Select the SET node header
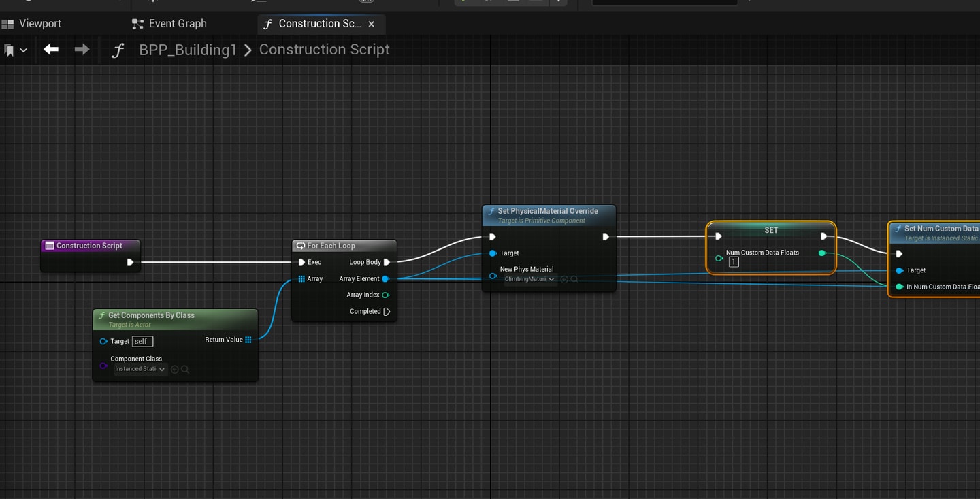The width and height of the screenshot is (980, 499). pyautogui.click(x=771, y=230)
